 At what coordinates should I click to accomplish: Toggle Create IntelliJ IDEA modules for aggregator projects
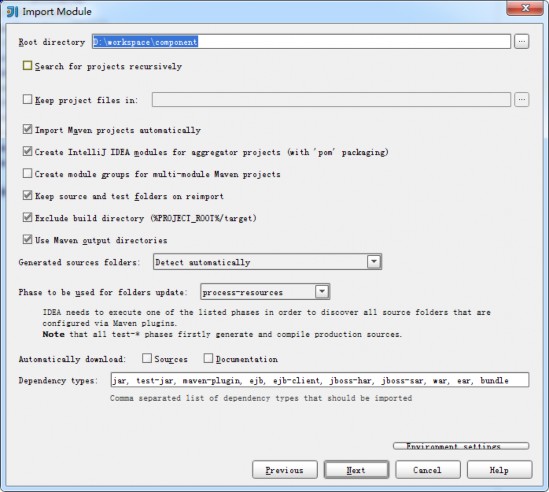[x=27, y=151]
